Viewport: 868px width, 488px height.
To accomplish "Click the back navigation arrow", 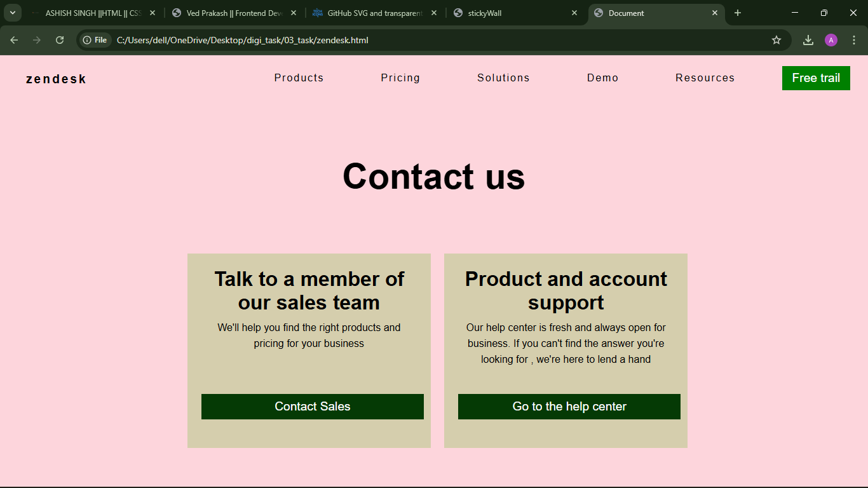I will [x=14, y=40].
